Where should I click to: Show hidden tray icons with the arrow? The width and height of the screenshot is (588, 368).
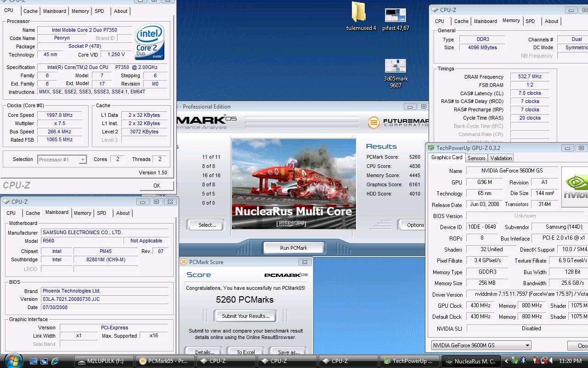(507, 361)
